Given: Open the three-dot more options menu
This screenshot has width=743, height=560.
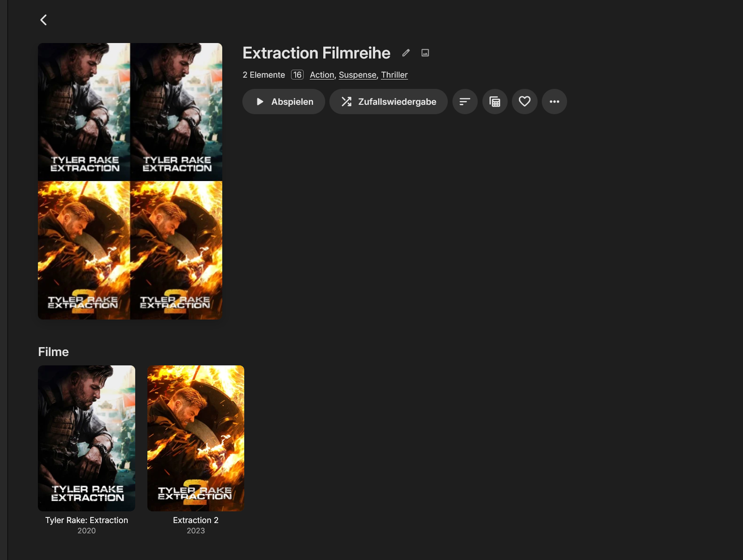Looking at the screenshot, I should (x=554, y=102).
